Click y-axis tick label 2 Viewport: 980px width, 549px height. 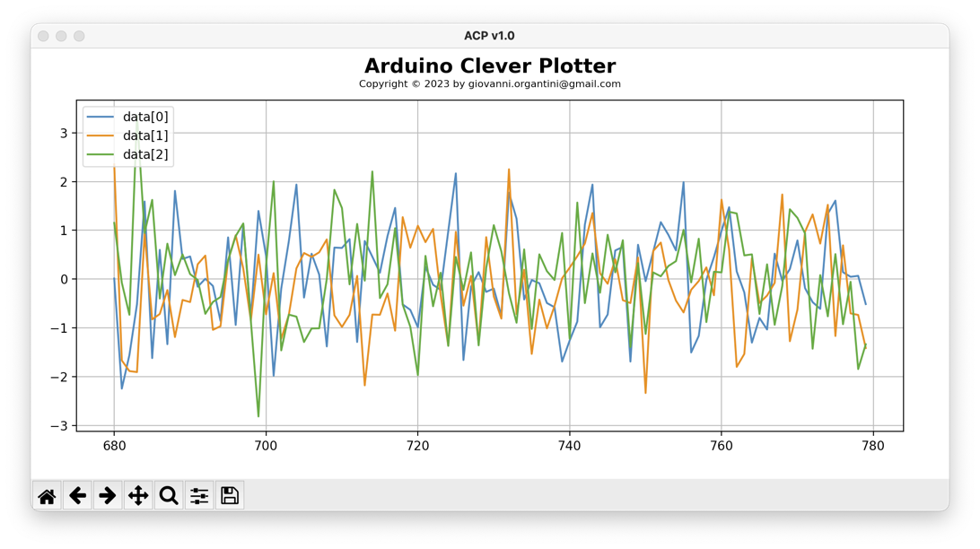click(x=64, y=182)
